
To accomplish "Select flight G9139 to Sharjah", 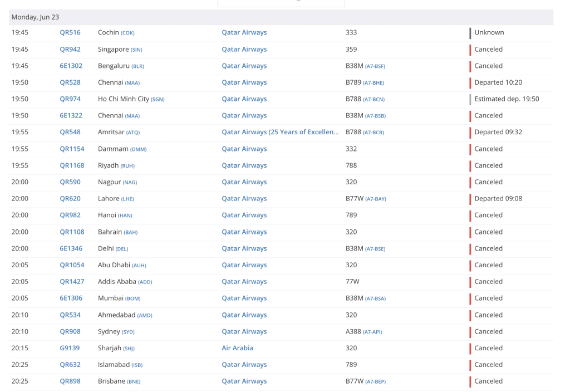I will 70,348.
